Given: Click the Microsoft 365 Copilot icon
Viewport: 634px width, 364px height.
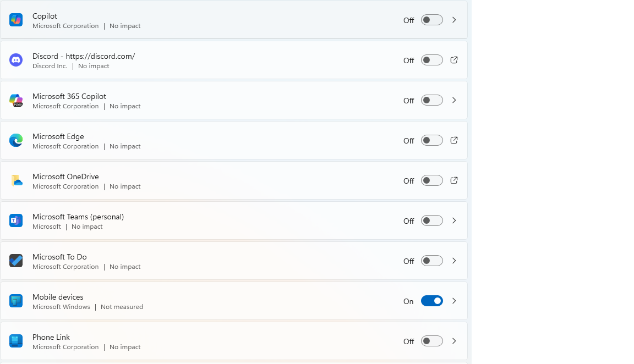Looking at the screenshot, I should [x=16, y=101].
